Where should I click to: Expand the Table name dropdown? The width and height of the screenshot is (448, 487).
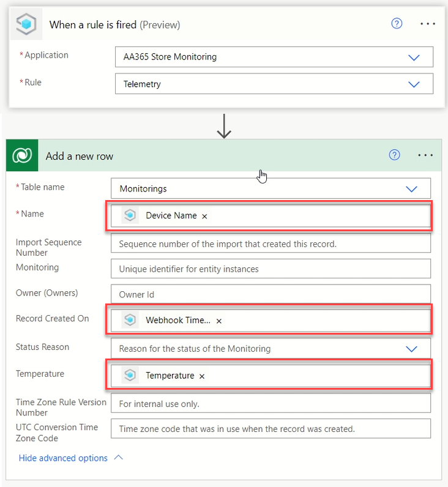coord(411,189)
